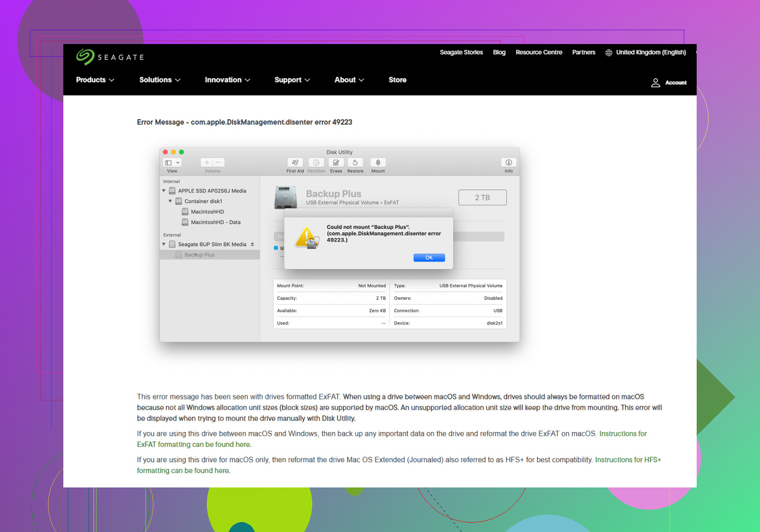The image size is (760, 532).
Task: Open the Support menu
Action: coord(292,80)
